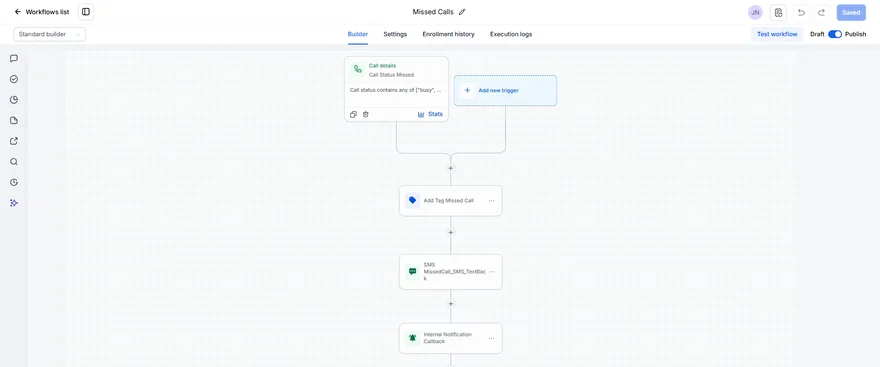Screen dimensions: 880x367
Task: Open the comments chat bubble sidebar icon
Action: 14,58
